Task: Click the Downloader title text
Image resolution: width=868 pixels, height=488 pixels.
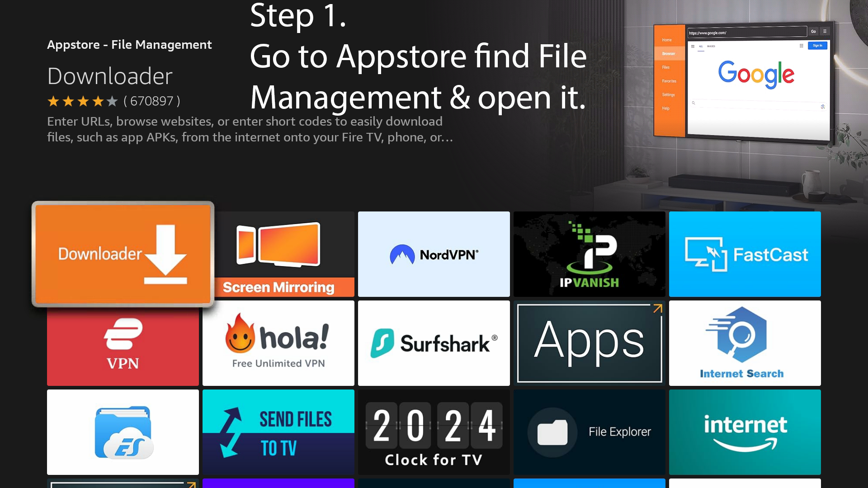Action: point(110,76)
